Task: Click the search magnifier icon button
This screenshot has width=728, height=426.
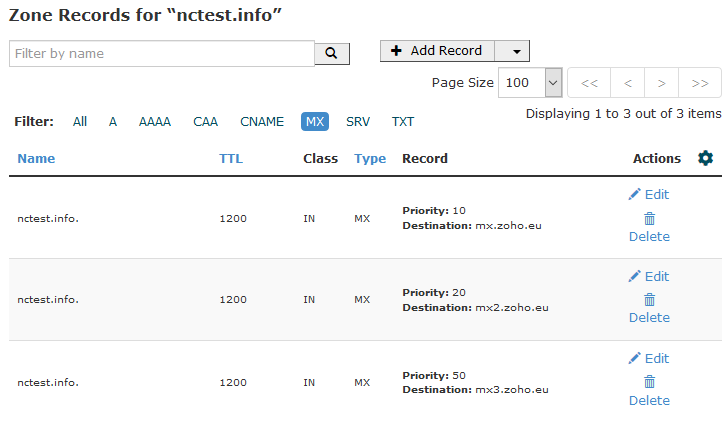Action: (x=332, y=53)
